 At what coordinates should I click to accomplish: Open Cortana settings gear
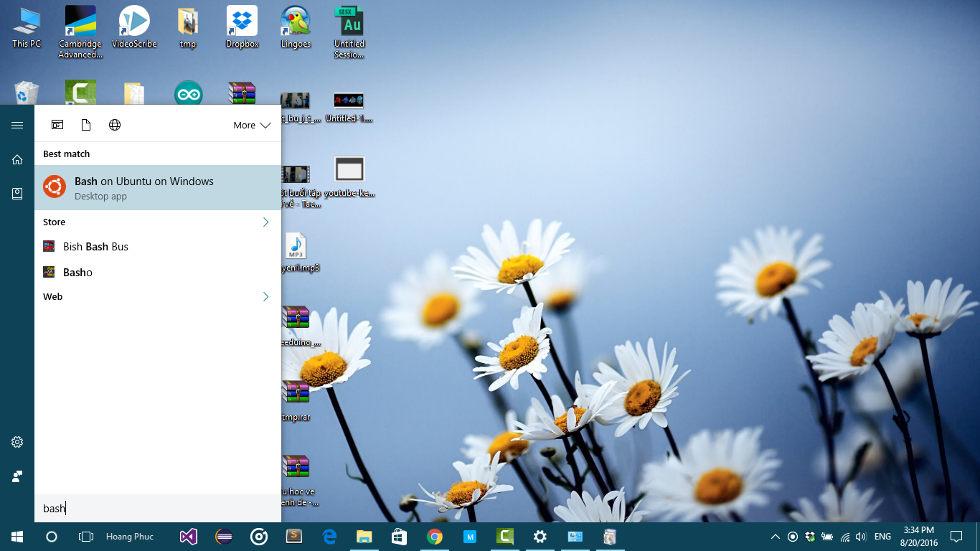[x=17, y=442]
